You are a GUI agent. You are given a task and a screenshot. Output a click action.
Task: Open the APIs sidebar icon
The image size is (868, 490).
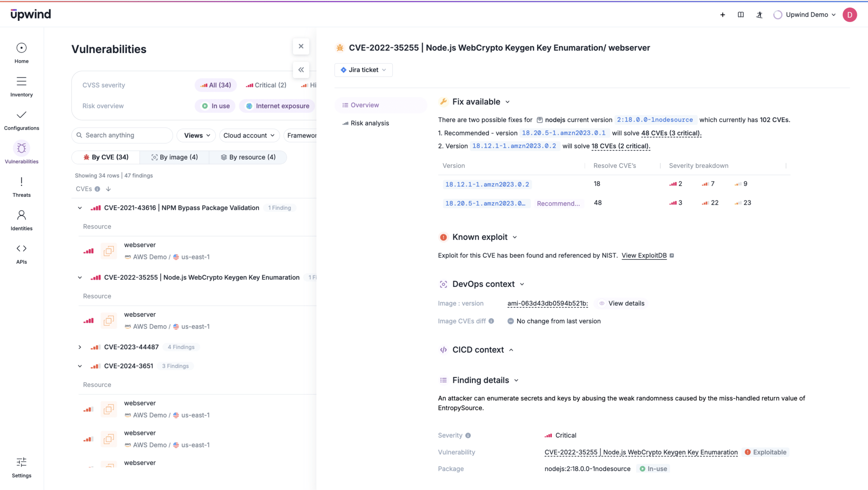[x=21, y=249]
